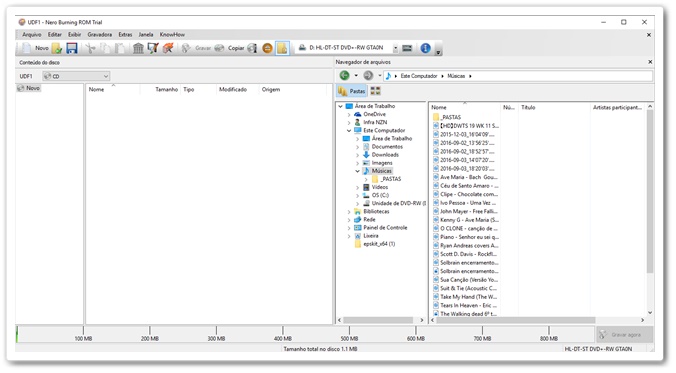Viewport: 676px width, 373px height.
Task: Toggle the file browser folder icon in toolbar
Action: (x=282, y=48)
